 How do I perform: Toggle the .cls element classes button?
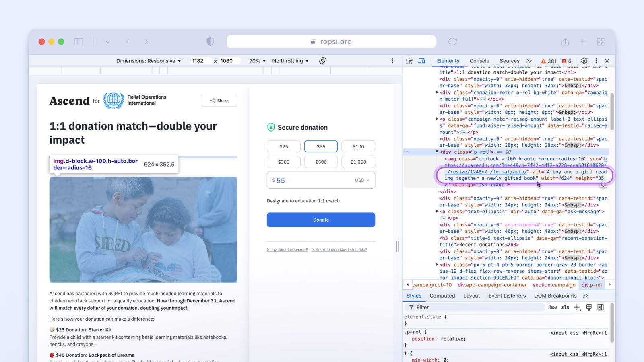[565, 307]
